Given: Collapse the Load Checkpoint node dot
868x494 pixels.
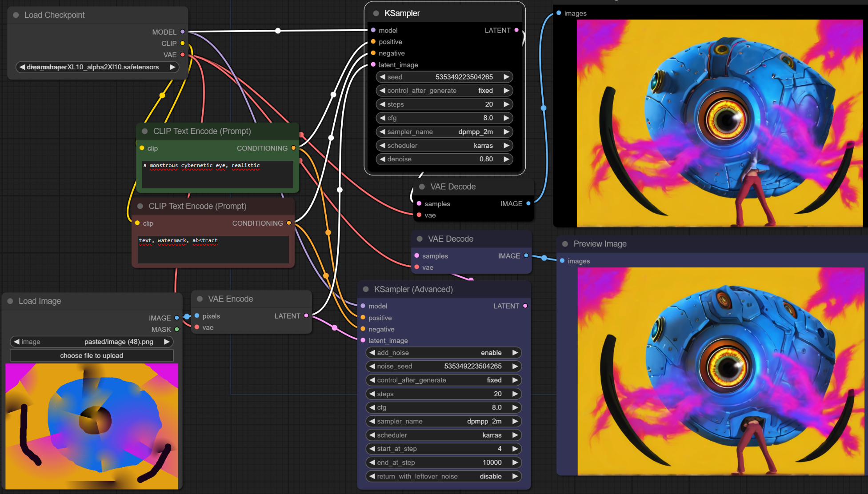Looking at the screenshot, I should [x=16, y=15].
